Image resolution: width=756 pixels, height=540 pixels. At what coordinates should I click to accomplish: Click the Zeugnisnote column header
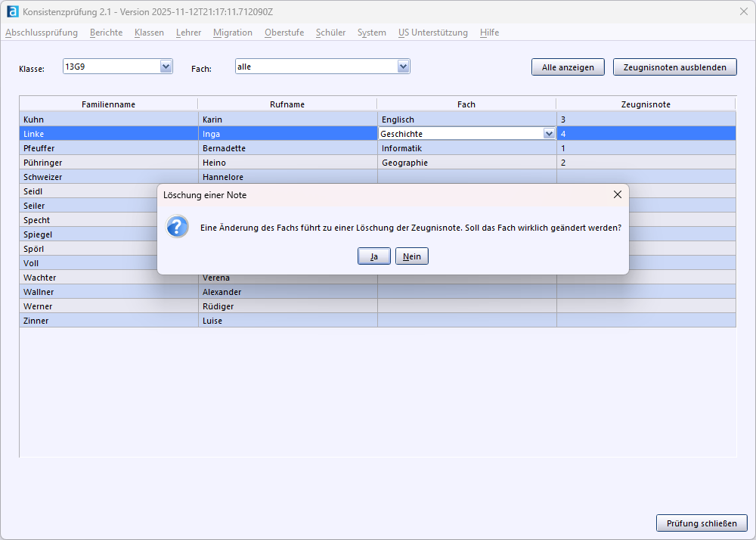click(x=646, y=104)
